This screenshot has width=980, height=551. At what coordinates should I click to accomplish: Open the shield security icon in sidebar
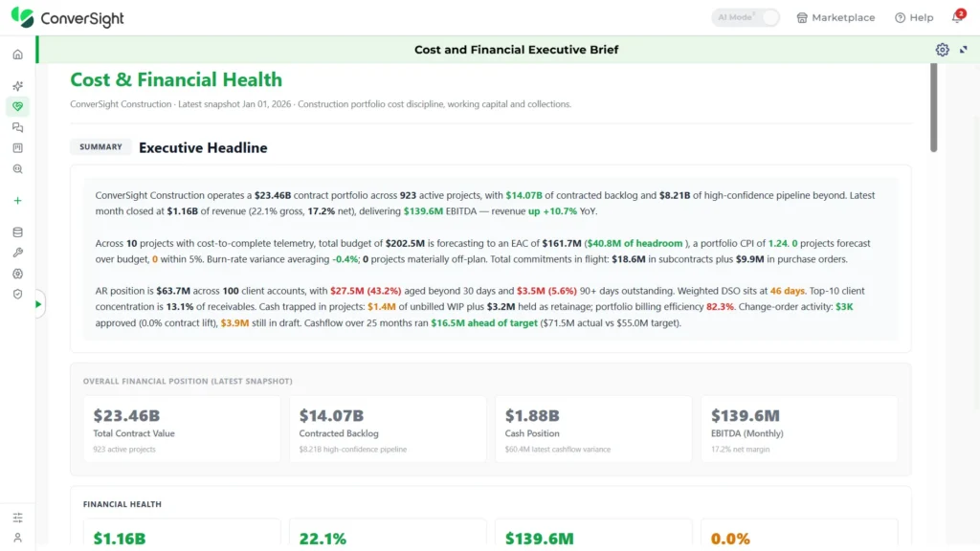[x=17, y=295]
